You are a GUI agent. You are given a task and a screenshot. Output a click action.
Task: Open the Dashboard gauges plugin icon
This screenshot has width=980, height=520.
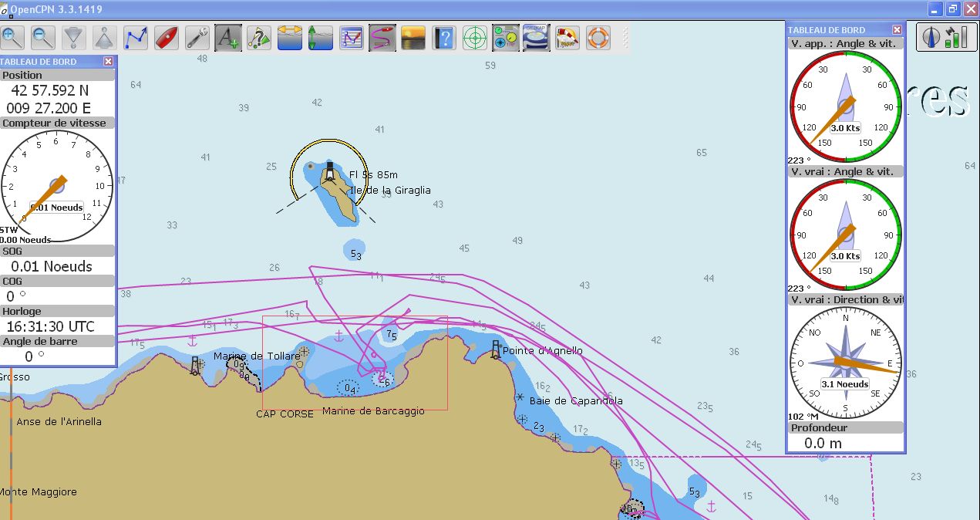(x=506, y=37)
